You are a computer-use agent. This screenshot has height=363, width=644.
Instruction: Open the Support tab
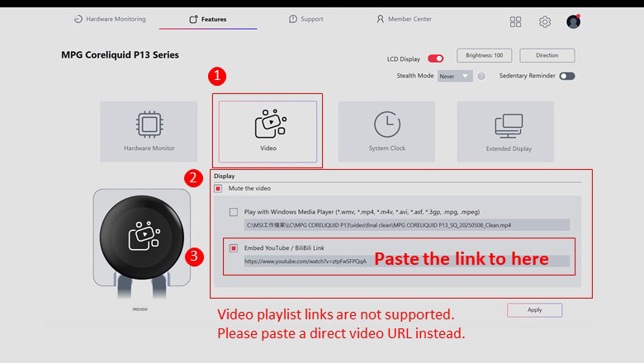[306, 19]
